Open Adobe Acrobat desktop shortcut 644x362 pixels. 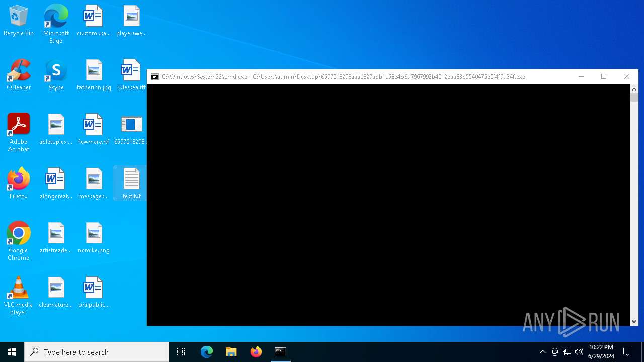tap(19, 133)
